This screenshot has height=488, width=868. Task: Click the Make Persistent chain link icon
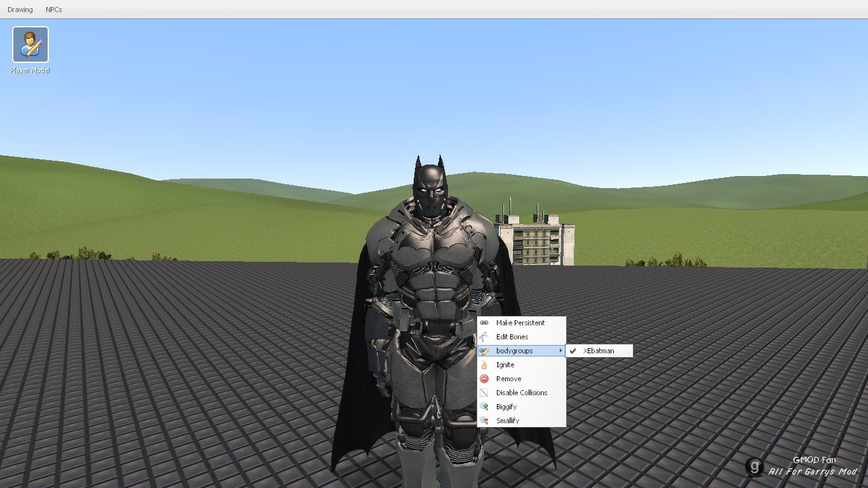tap(484, 323)
